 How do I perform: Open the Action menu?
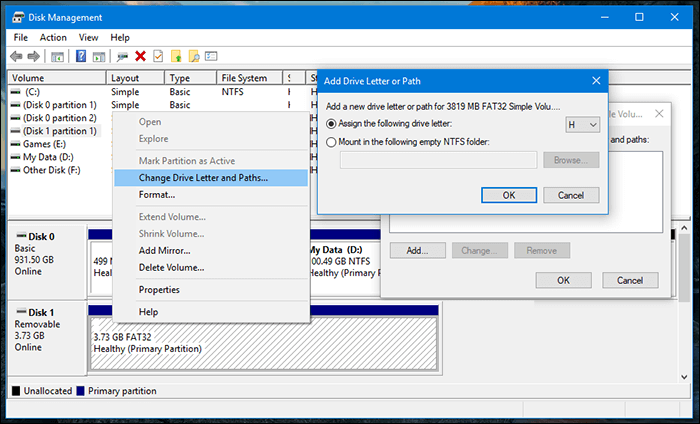pos(53,37)
